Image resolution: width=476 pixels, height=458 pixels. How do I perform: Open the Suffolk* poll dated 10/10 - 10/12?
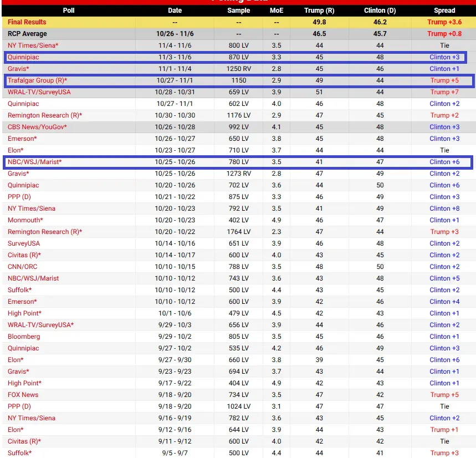pyautogui.click(x=20, y=290)
